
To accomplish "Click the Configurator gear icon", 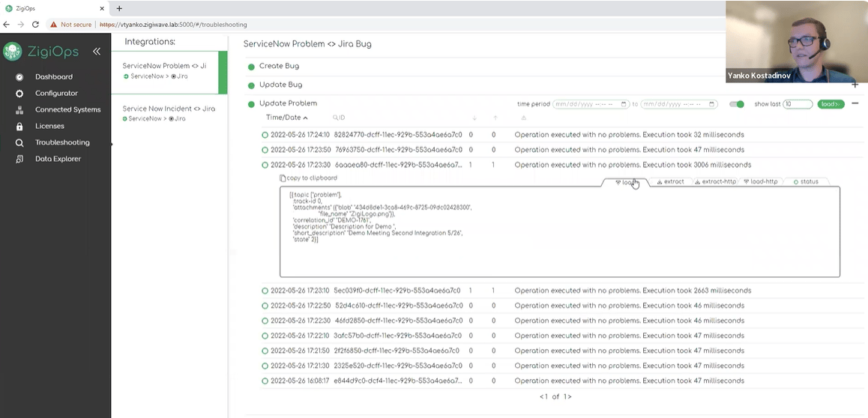I will (19, 94).
